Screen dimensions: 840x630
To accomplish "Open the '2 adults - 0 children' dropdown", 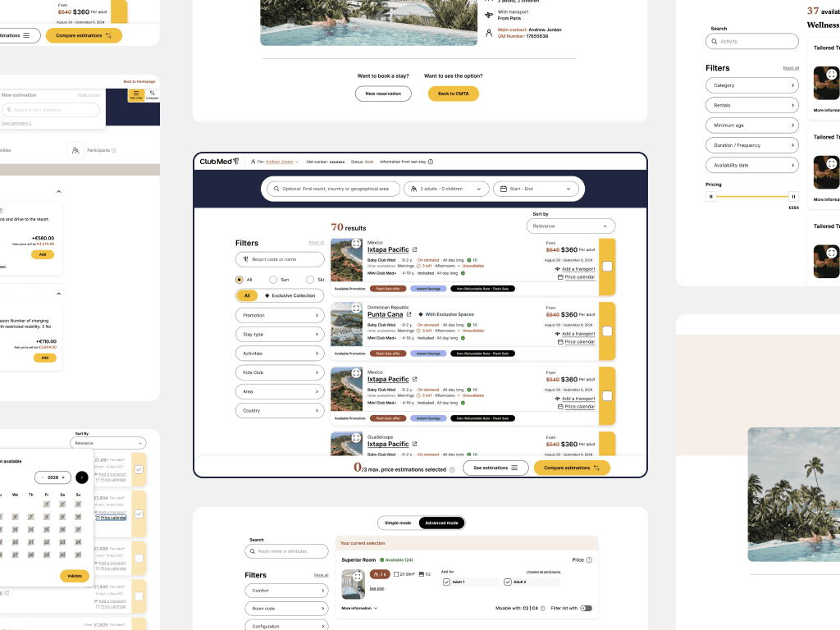I will coord(445,189).
